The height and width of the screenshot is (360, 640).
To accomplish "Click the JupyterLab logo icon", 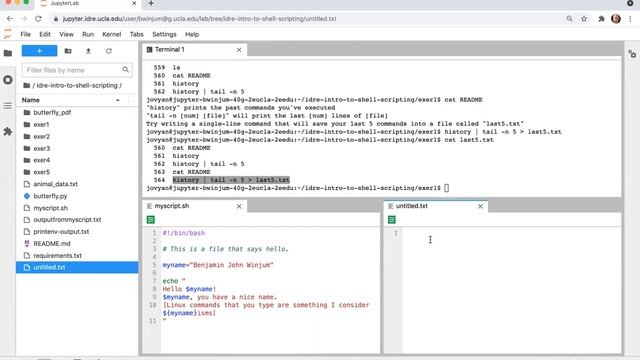I will click(7, 34).
